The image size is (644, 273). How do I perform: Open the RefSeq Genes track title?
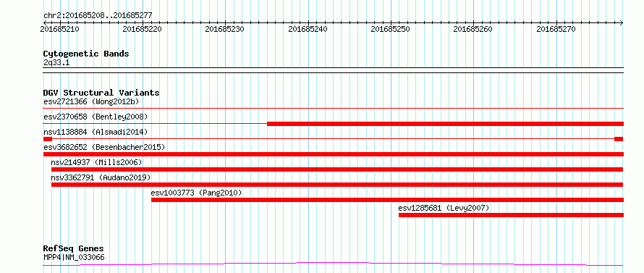(x=74, y=249)
